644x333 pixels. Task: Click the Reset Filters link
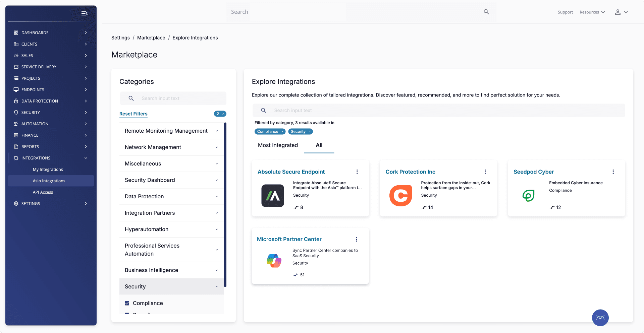pos(133,114)
